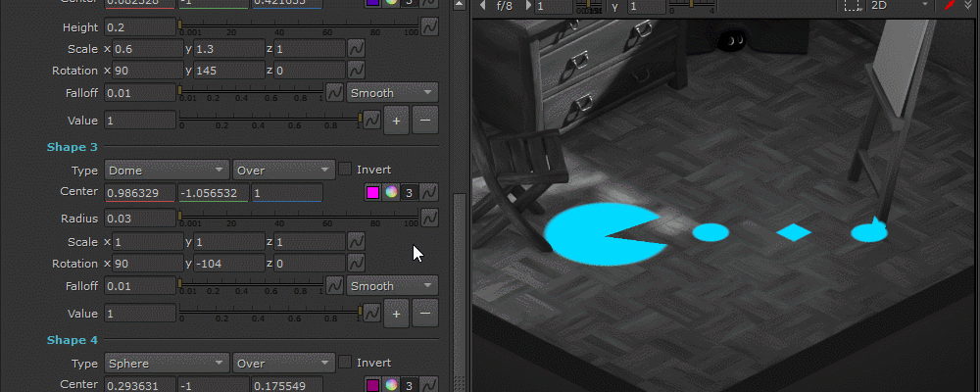Click Scale x field showing 0.6
Viewport: 980px width, 392px height.
click(x=148, y=49)
